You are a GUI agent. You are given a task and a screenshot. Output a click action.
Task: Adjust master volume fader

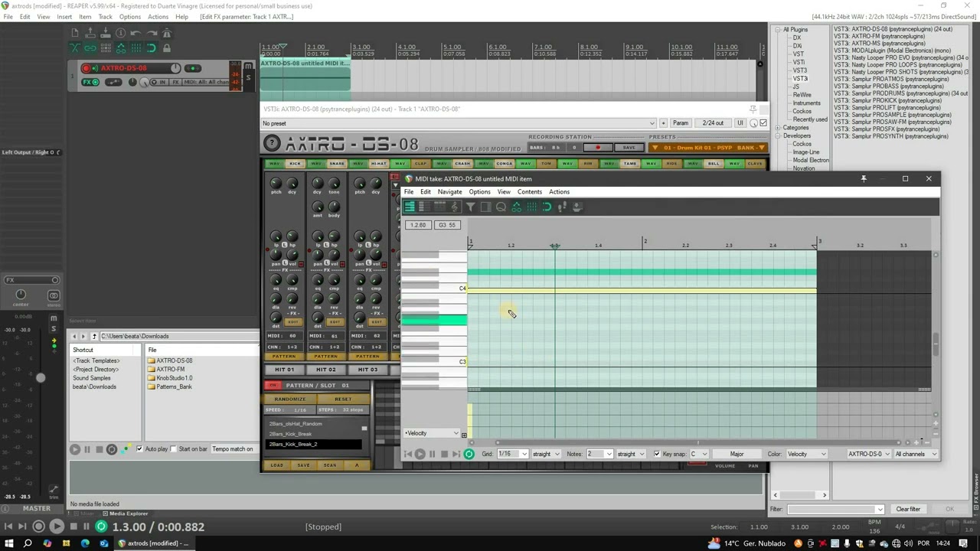(41, 377)
